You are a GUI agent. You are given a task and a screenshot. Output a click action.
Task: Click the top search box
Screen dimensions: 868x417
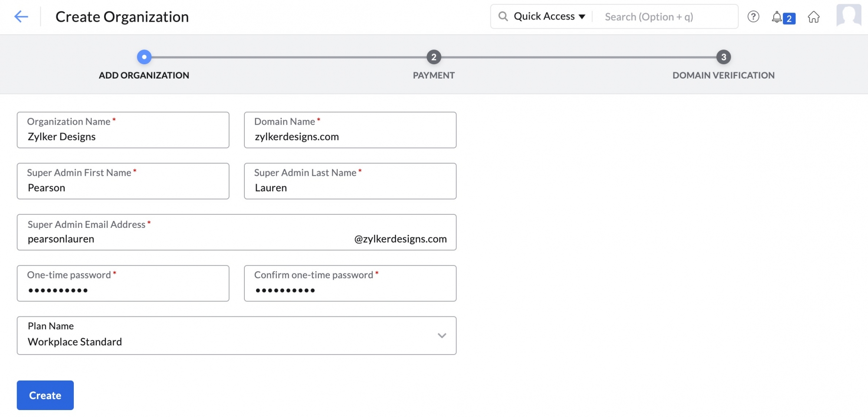click(x=664, y=17)
